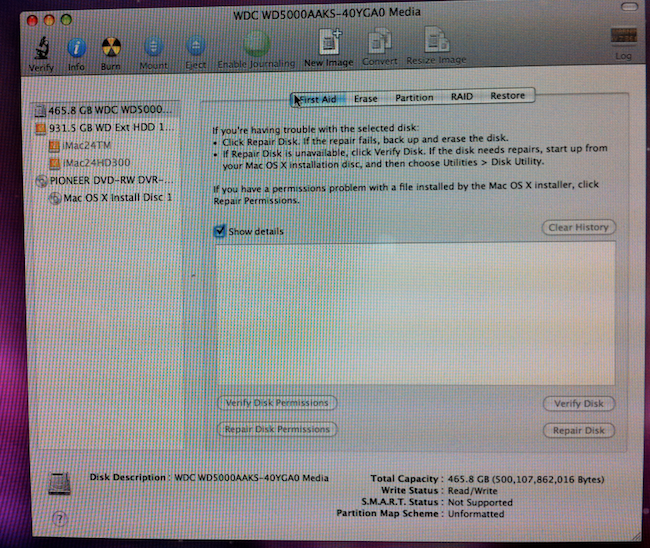This screenshot has width=650, height=548.
Task: Open the Log toolbar icon
Action: tap(623, 36)
